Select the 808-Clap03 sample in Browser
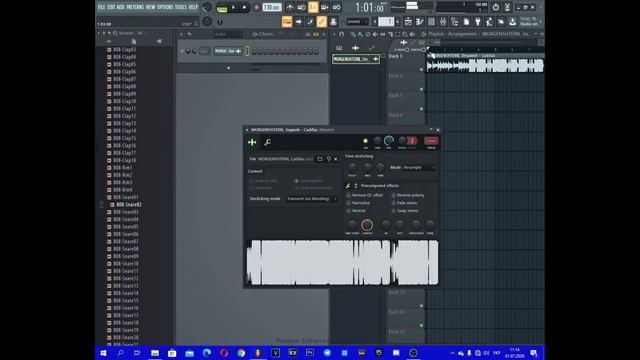The width and height of the screenshot is (640, 360). (x=124, y=49)
